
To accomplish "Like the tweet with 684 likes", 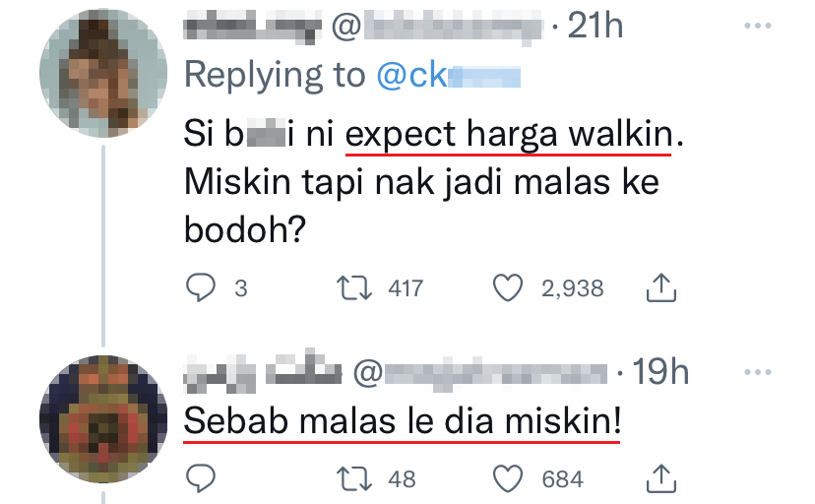I will pyautogui.click(x=506, y=479).
